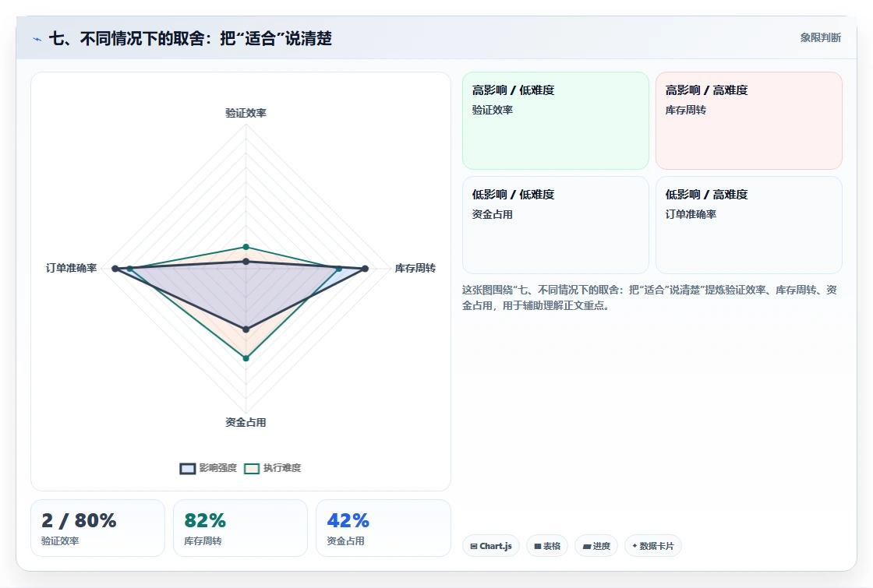Click the 象限判断 label in the header
The height and width of the screenshot is (588, 873).
coord(820,38)
